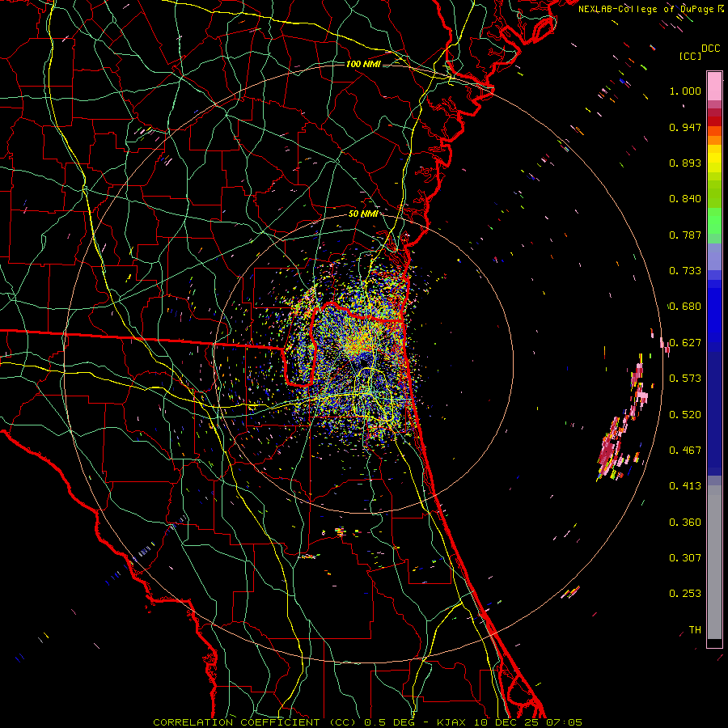The height and width of the screenshot is (728, 728).
Task: Click the 0.467 legend value
Action: click(x=685, y=451)
